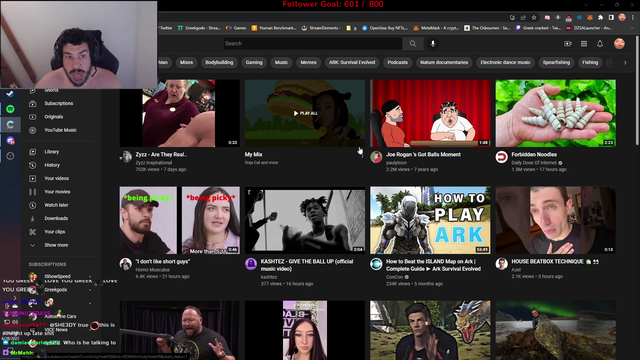Open How to Play ARK thumbnail
The image size is (640, 360).
point(430,220)
